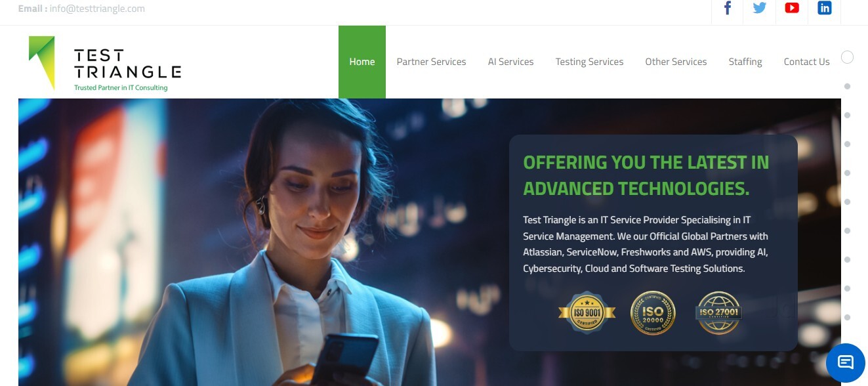Go to the Home tab
Image resolution: width=868 pixels, height=386 pixels.
click(x=362, y=62)
